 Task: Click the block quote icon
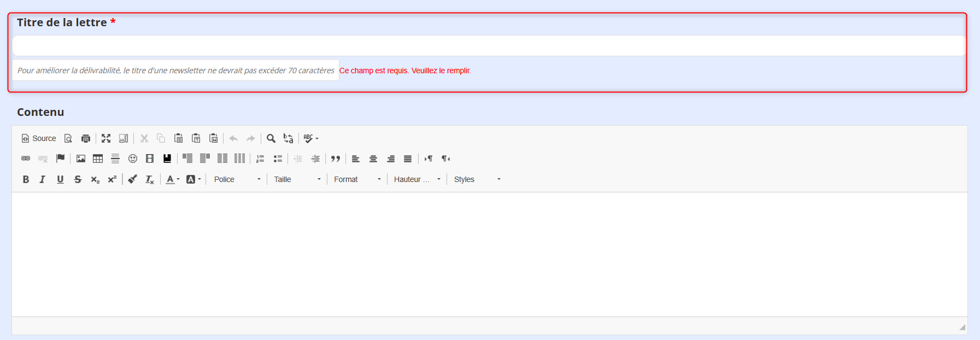pyautogui.click(x=336, y=159)
